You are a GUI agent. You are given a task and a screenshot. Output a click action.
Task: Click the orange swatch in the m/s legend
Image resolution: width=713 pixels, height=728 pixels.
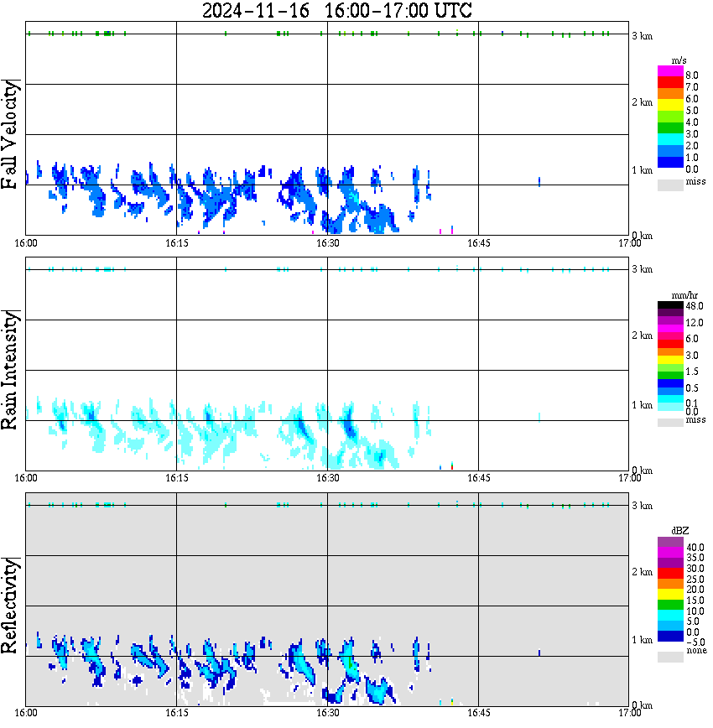click(x=670, y=94)
